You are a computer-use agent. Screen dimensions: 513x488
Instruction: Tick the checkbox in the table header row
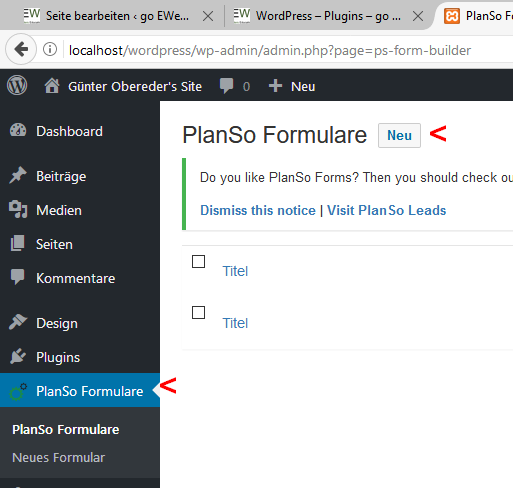[198, 262]
